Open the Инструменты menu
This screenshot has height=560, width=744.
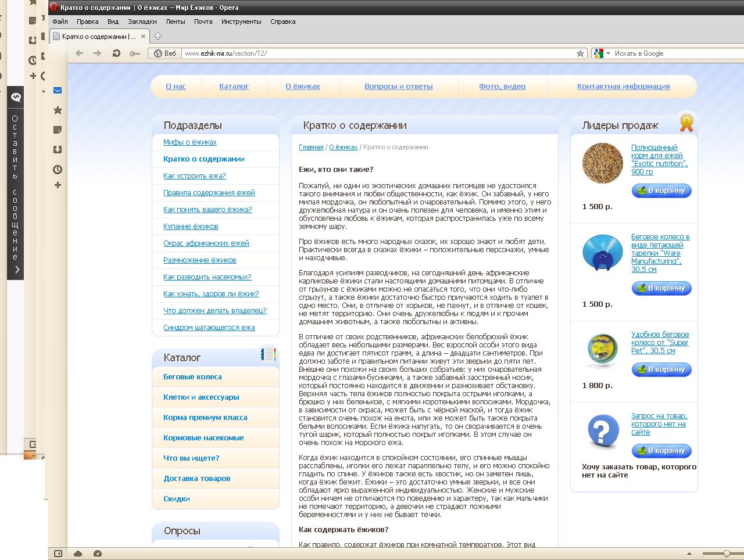[241, 21]
